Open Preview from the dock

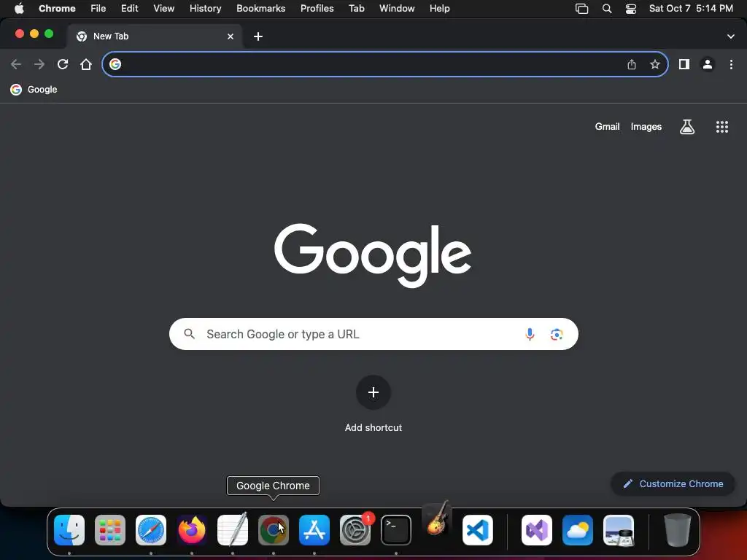pos(619,530)
